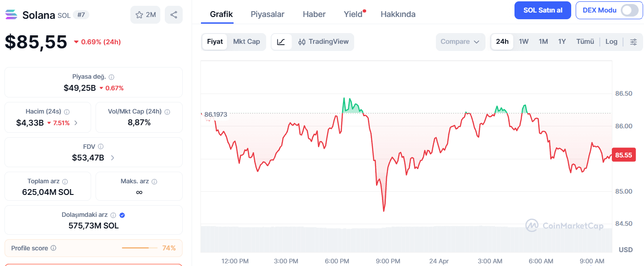Expand Hacim (24s) volume details chevron
Viewport: 644px width, 266px height.
(76, 123)
